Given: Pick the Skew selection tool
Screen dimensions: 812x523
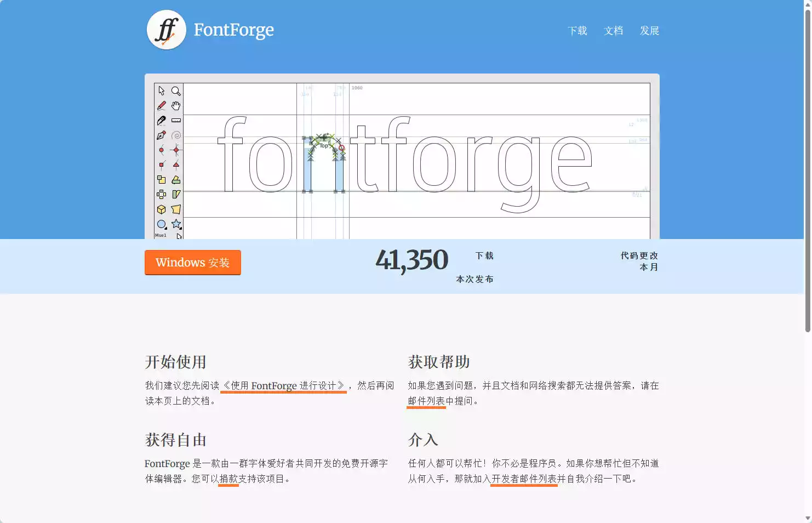Looking at the screenshot, I should pyautogui.click(x=176, y=194).
